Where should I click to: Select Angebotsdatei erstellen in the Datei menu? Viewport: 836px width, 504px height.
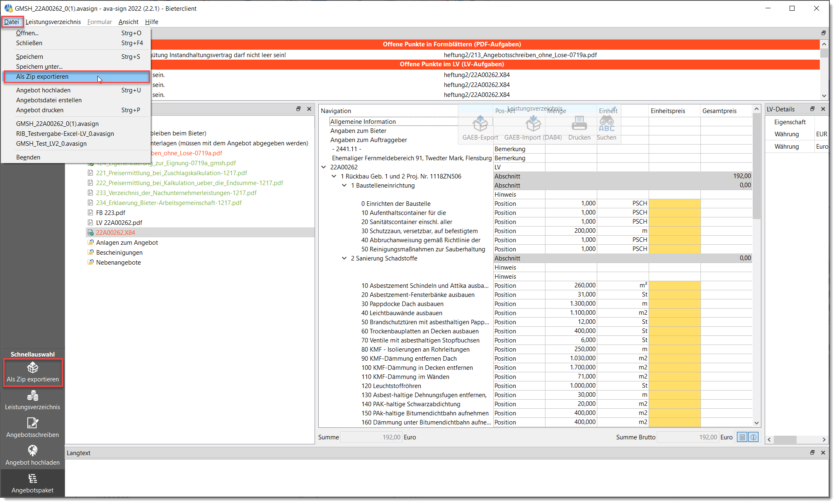point(77,100)
